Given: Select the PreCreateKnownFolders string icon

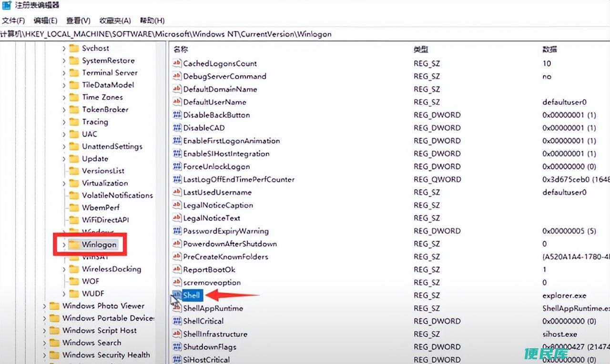Looking at the screenshot, I should click(177, 256).
